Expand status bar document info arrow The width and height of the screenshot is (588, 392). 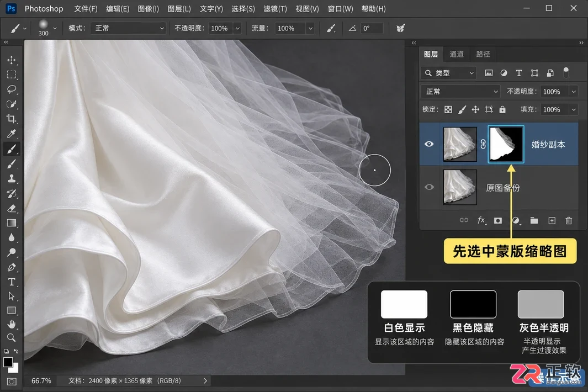[x=205, y=381]
